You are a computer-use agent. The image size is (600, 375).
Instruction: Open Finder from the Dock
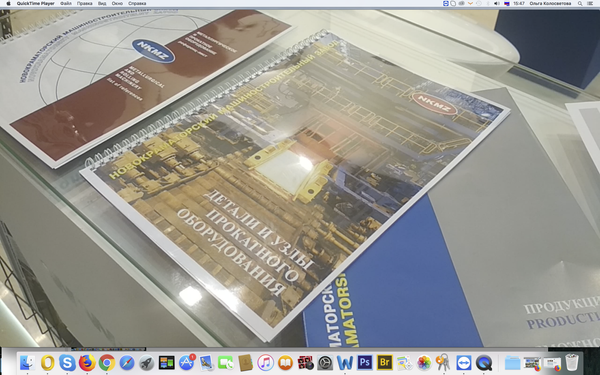[28, 362]
